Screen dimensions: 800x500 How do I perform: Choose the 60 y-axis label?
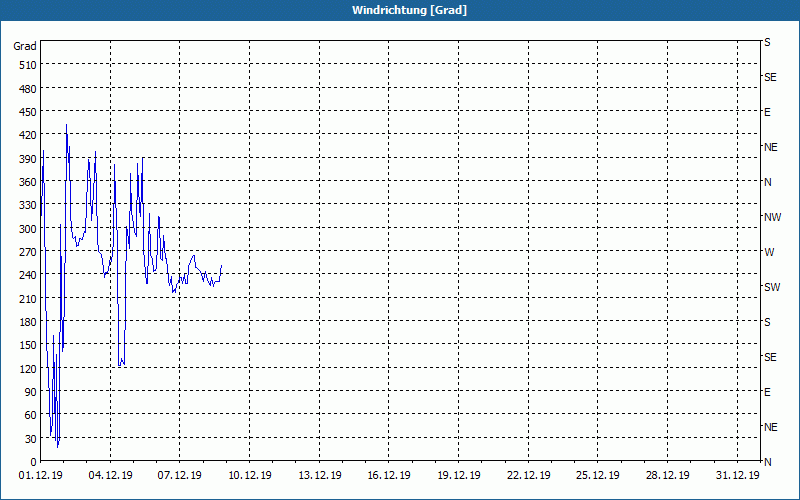pos(31,415)
